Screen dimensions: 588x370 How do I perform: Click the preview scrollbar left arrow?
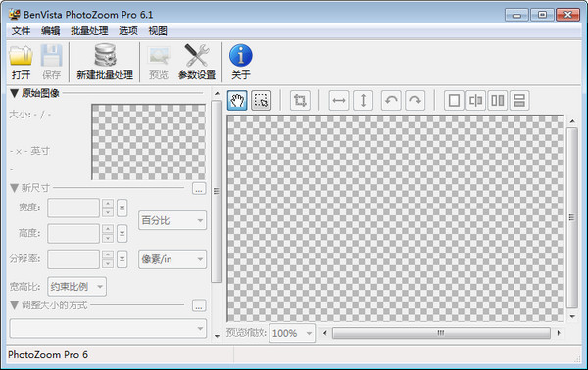pyautogui.click(x=324, y=333)
